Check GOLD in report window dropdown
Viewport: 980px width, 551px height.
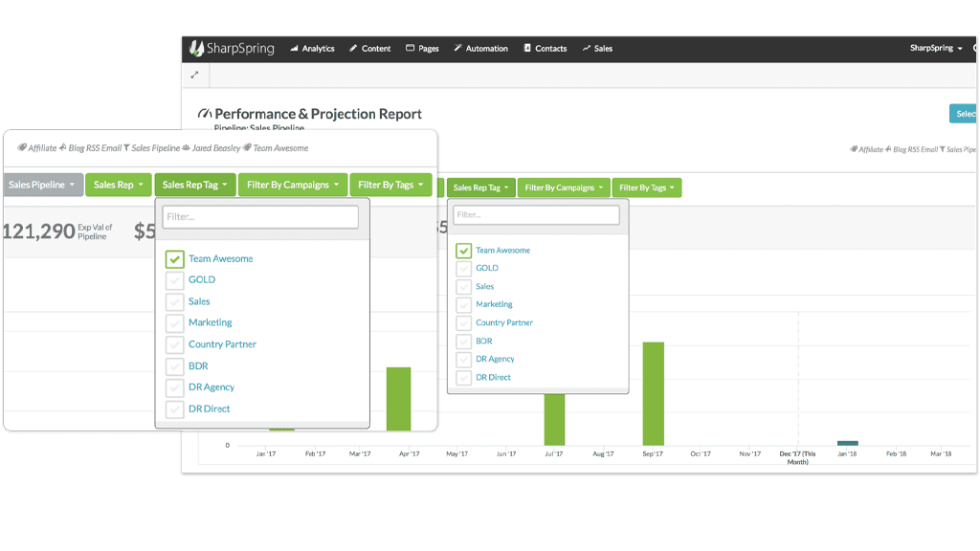(464, 269)
